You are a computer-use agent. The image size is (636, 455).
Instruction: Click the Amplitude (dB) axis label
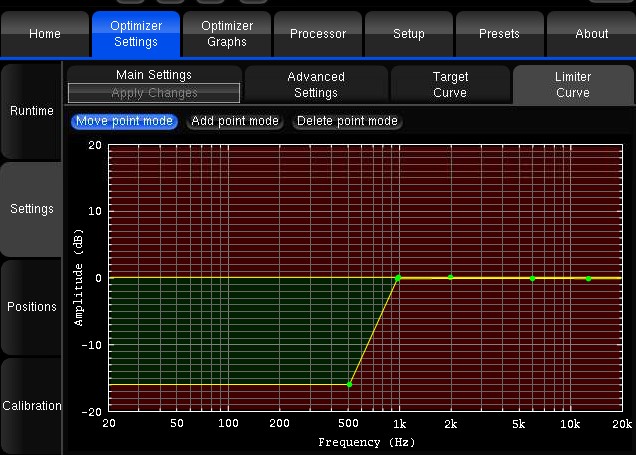79,277
